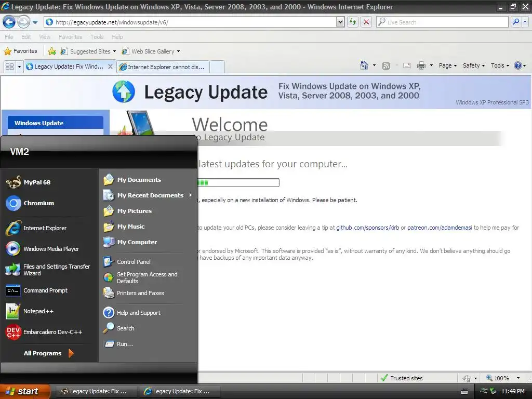Open the Edit menu
This screenshot has width=532, height=399.
(x=26, y=37)
